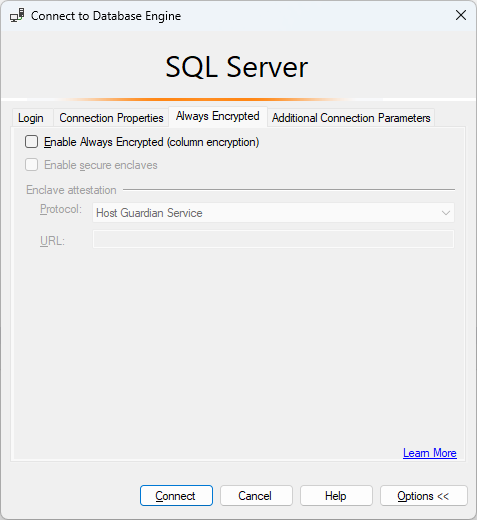
Task: Collapse settings with Options << button
Action: (424, 496)
